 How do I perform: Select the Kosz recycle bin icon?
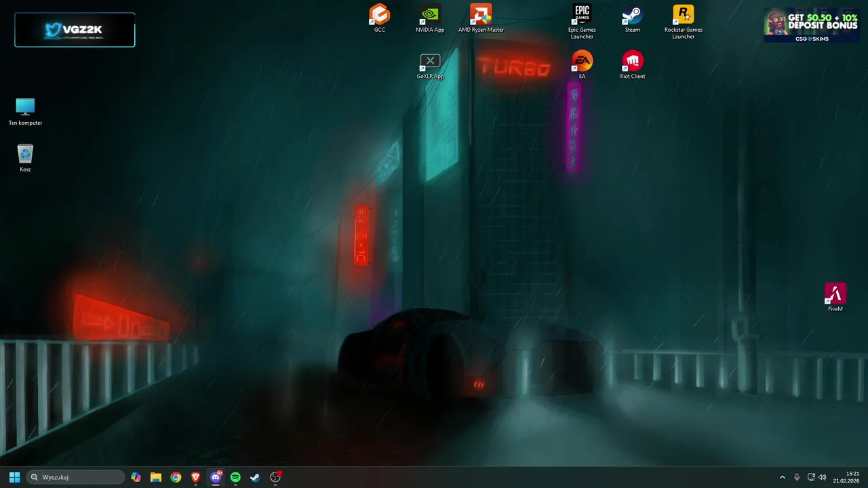pyautogui.click(x=25, y=158)
